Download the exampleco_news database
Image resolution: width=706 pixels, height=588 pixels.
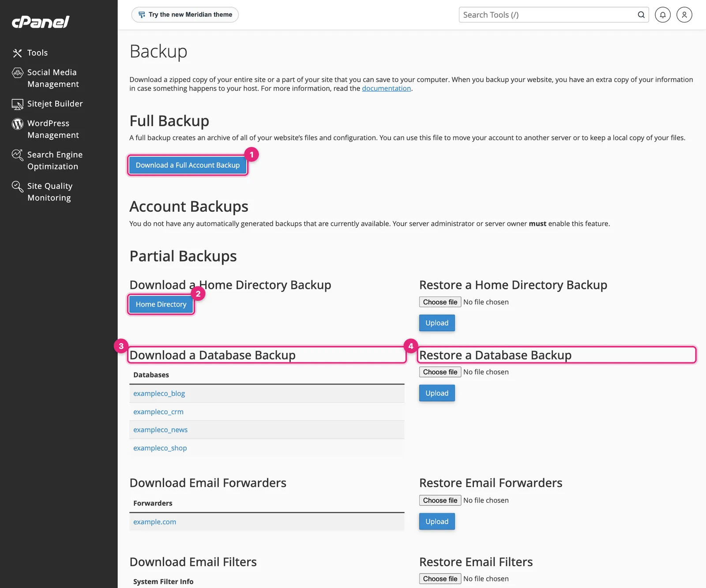point(160,430)
